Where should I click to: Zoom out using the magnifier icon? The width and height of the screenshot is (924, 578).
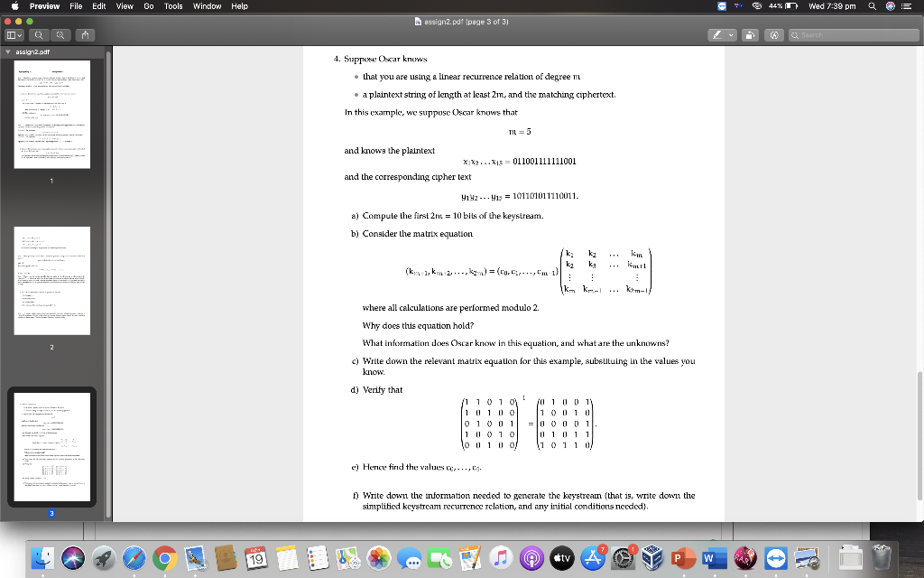tap(39, 33)
